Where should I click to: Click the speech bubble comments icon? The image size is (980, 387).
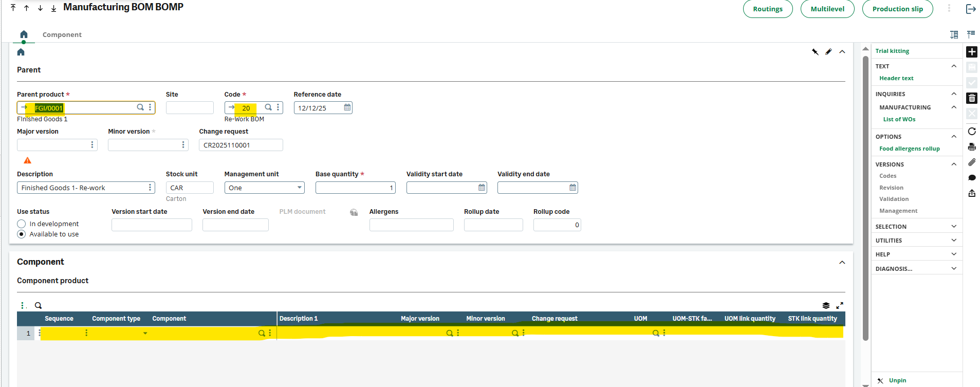tap(972, 178)
